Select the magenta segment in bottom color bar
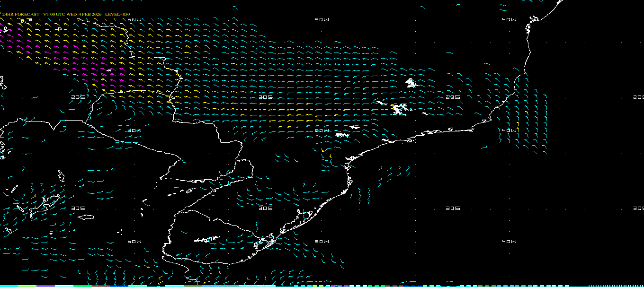The height and width of the screenshot is (287, 644). pos(46,286)
